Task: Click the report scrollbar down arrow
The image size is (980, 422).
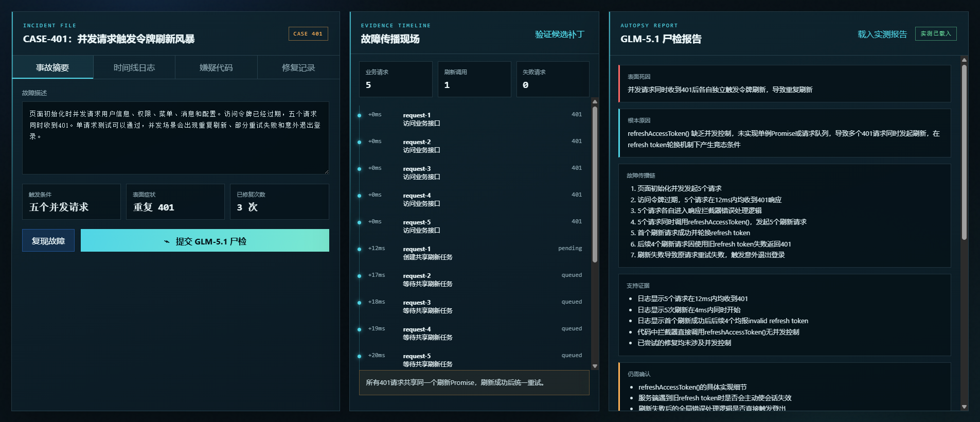Action: [965, 407]
